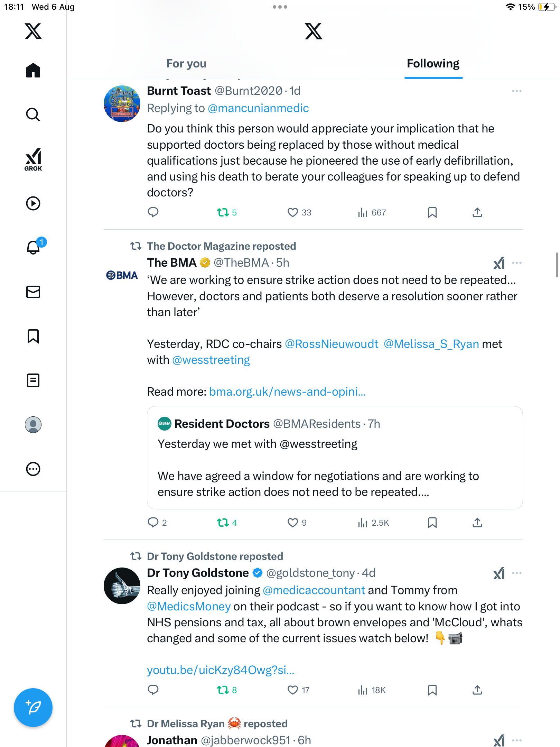Open the search page in sidebar

point(33,114)
